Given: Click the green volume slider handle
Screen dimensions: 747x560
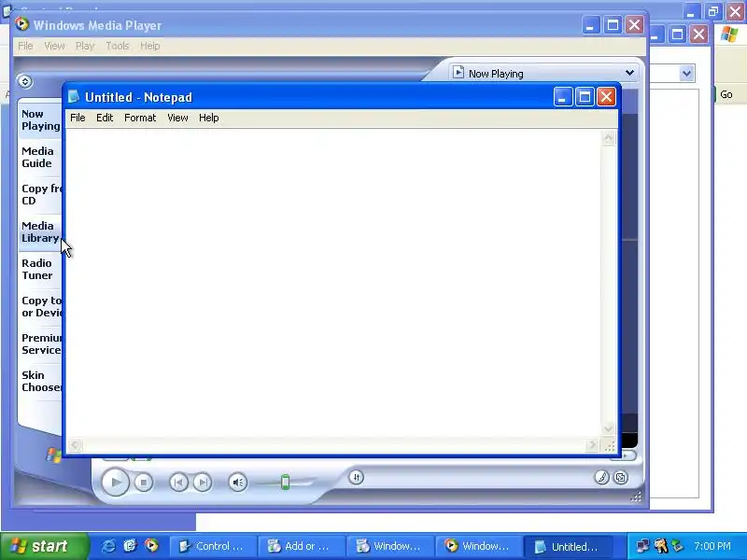Looking at the screenshot, I should (x=285, y=482).
